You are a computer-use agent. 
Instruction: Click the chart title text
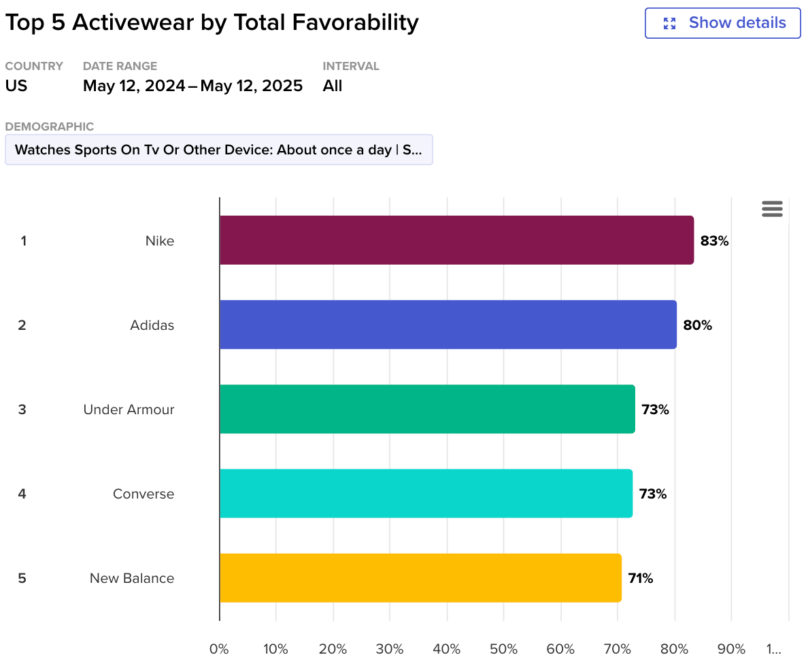[212, 22]
